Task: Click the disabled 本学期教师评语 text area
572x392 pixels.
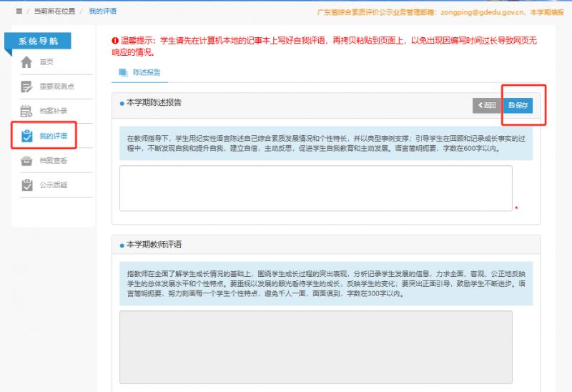Action: [316, 347]
